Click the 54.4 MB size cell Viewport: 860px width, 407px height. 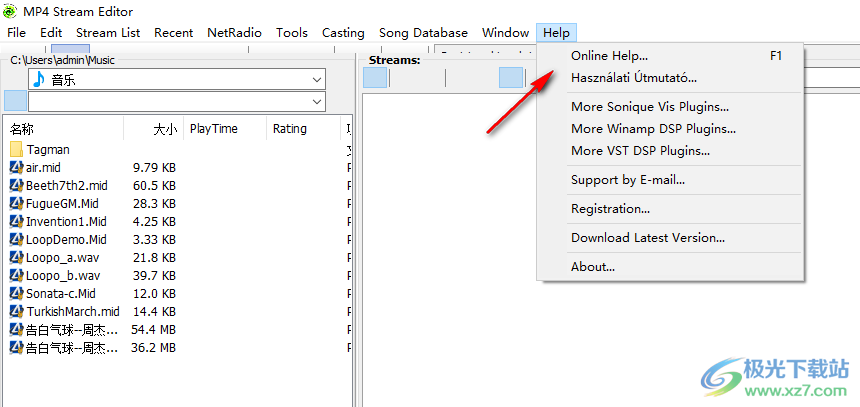(154, 330)
